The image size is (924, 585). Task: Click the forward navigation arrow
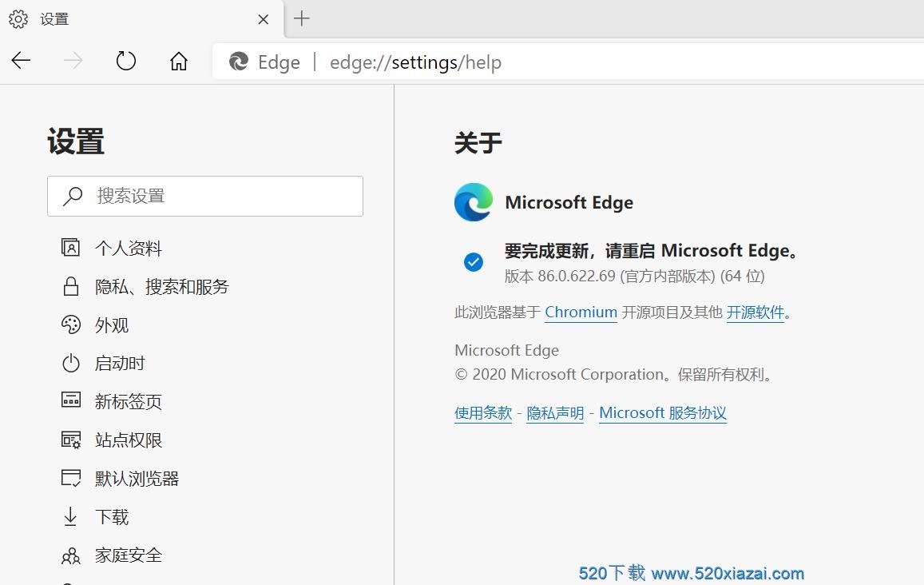[x=73, y=60]
